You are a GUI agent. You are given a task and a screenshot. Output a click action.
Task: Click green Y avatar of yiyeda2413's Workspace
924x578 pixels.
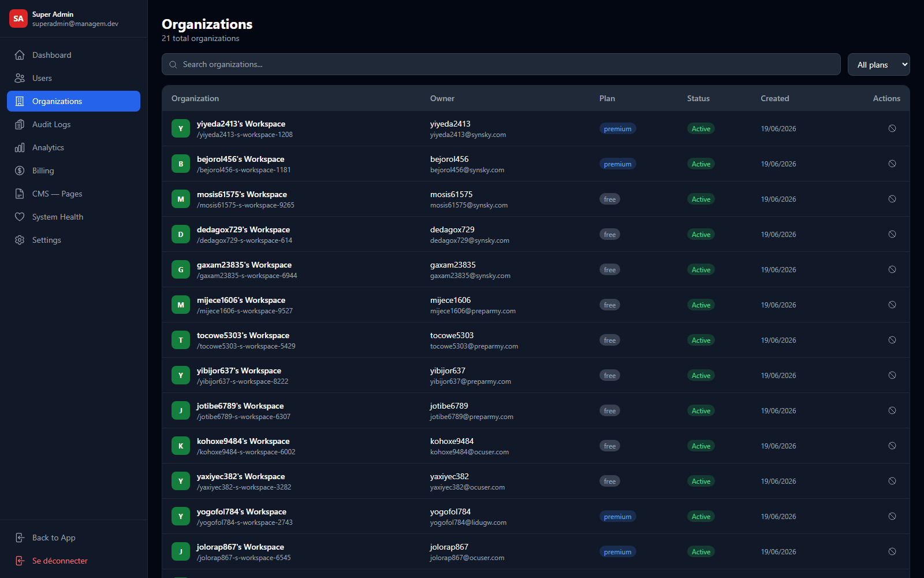tap(181, 128)
